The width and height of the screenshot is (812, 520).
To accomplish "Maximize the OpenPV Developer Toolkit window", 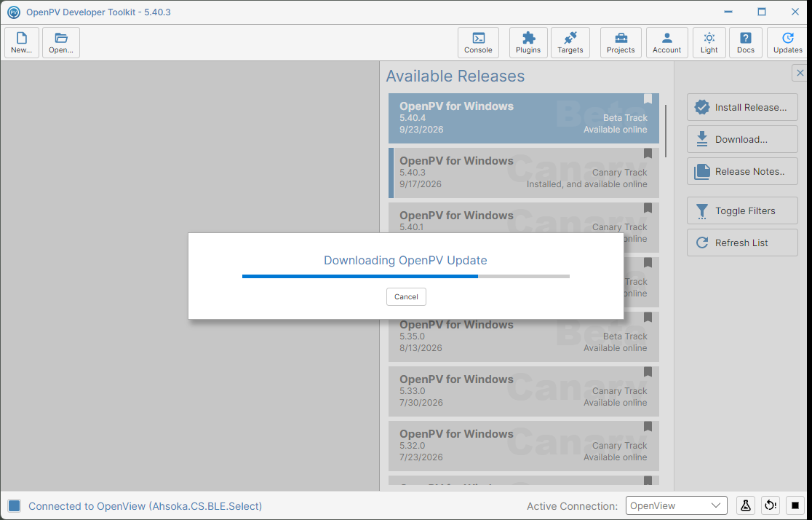I will tap(761, 12).
